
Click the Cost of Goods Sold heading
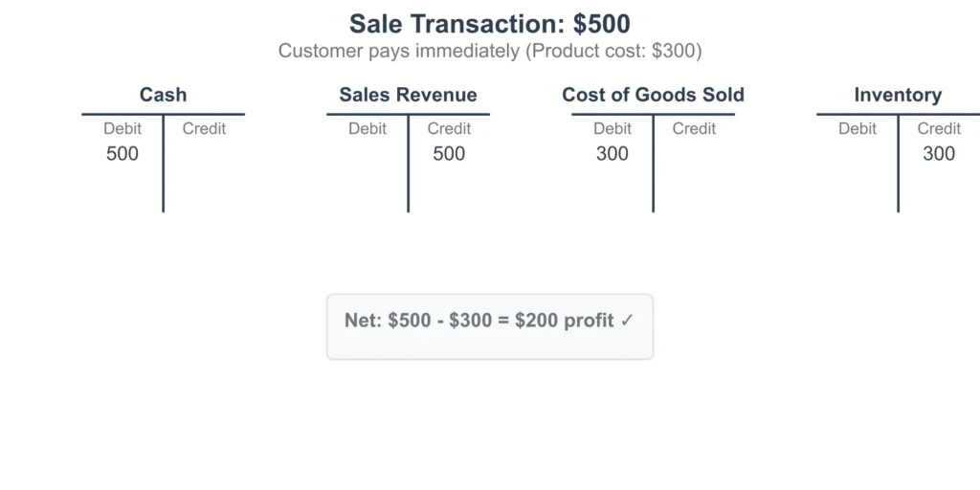[653, 95]
